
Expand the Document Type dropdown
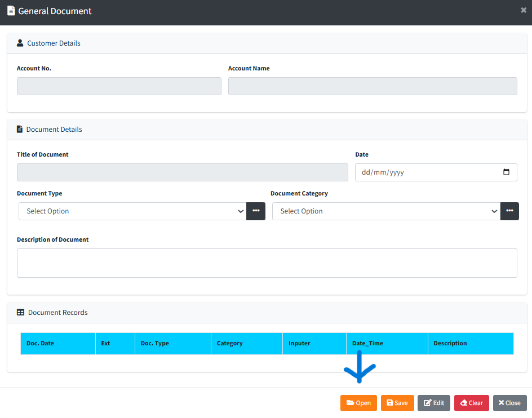132,211
